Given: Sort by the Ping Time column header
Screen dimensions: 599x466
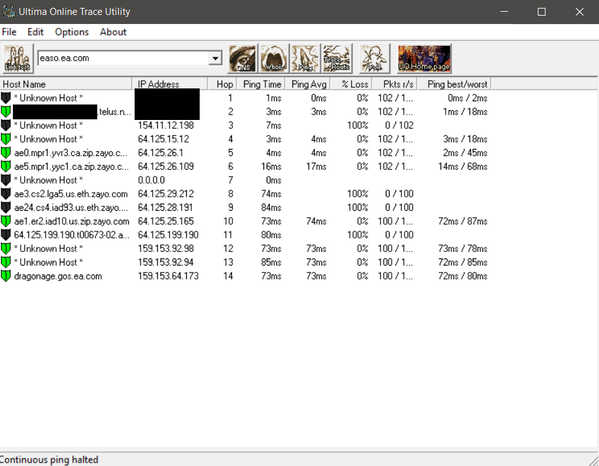Looking at the screenshot, I should 261,84.
